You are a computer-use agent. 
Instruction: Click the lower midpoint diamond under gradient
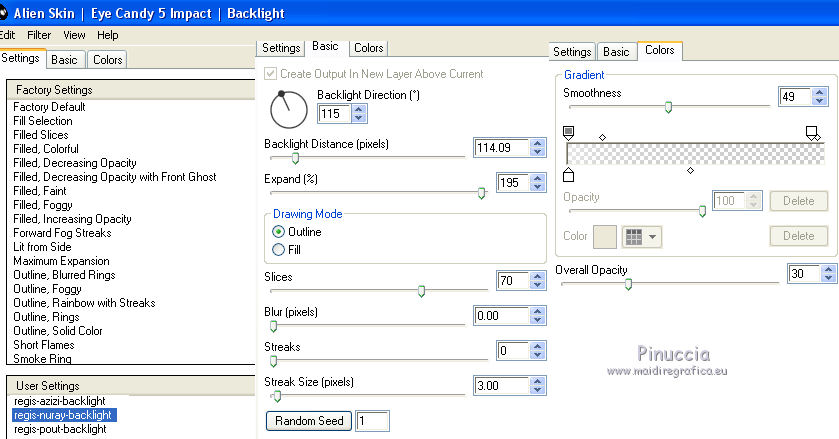pos(690,170)
